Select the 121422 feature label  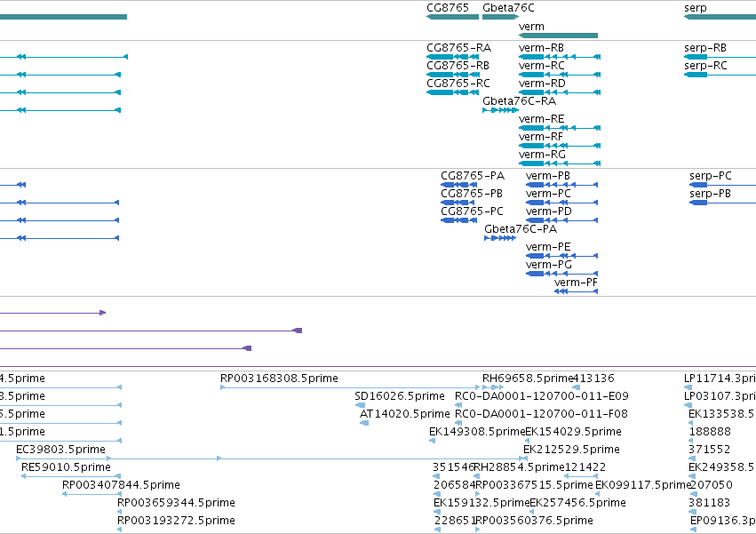[585, 467]
